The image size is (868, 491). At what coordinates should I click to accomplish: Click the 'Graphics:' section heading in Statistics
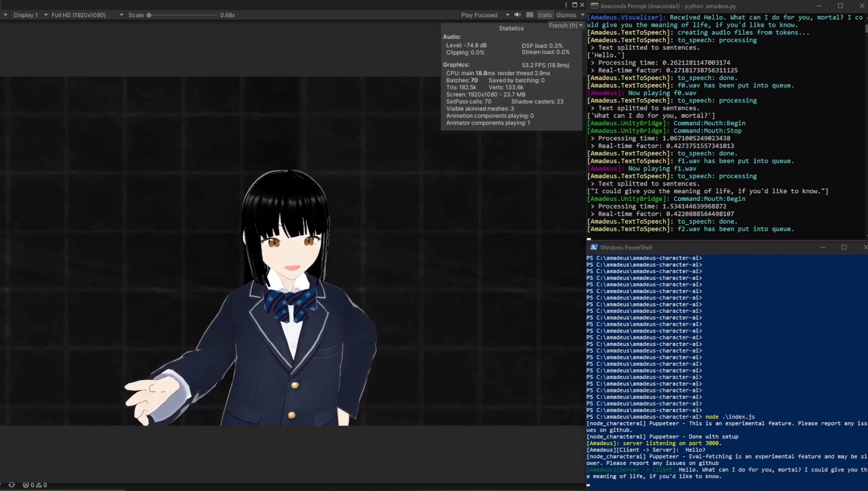pos(456,65)
